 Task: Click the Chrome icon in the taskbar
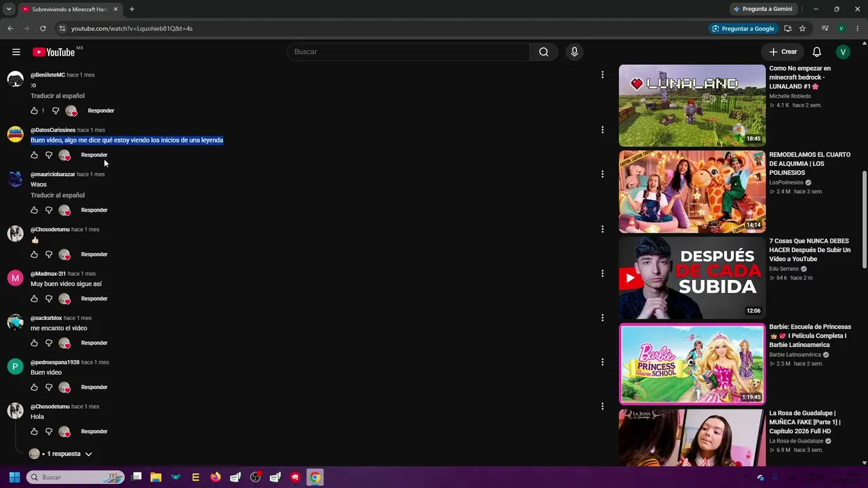[315, 477]
